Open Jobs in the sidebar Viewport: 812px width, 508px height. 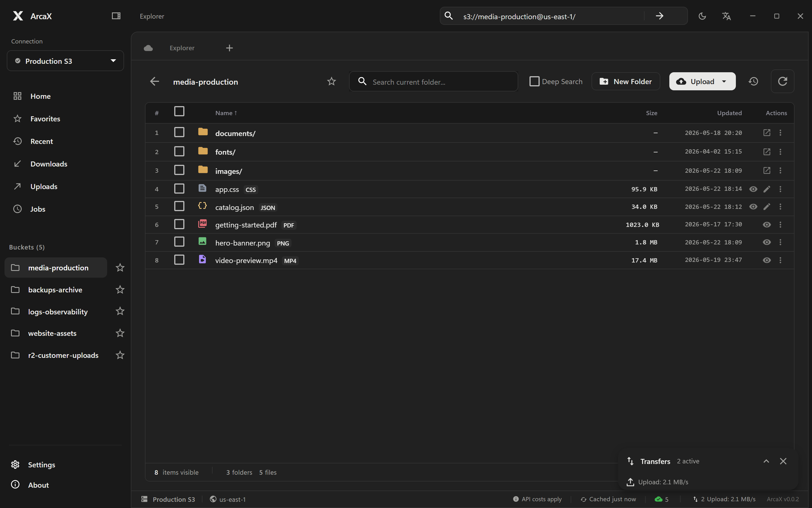coord(37,209)
